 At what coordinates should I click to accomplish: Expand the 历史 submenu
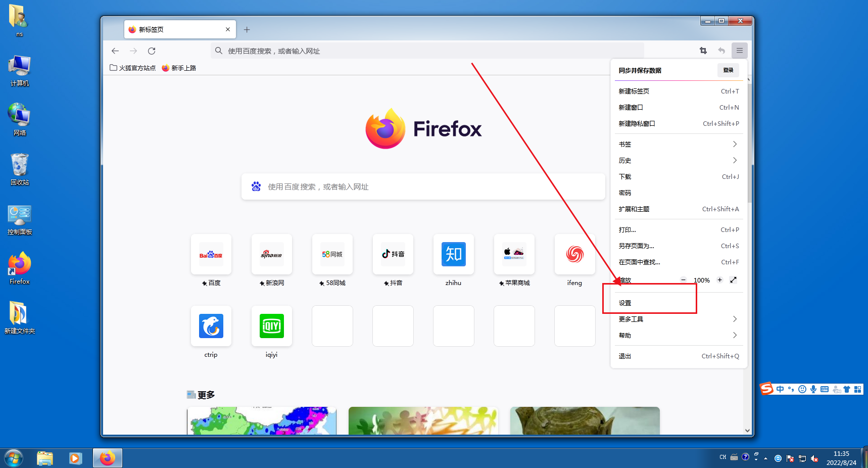point(679,161)
